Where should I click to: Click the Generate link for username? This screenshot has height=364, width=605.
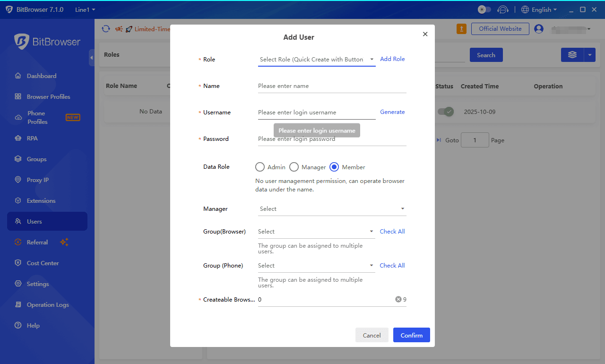[x=392, y=112]
